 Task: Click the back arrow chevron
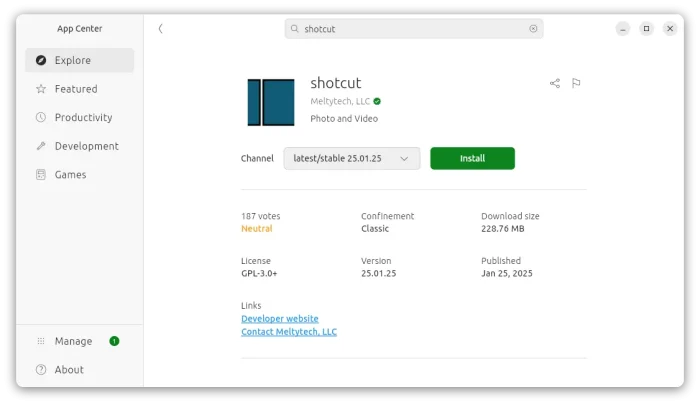coord(160,29)
